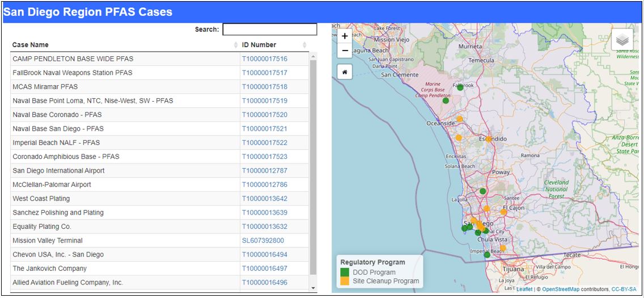The image size is (644, 298).
Task: Click DOD Program green legend swatch
Action: pyautogui.click(x=345, y=272)
